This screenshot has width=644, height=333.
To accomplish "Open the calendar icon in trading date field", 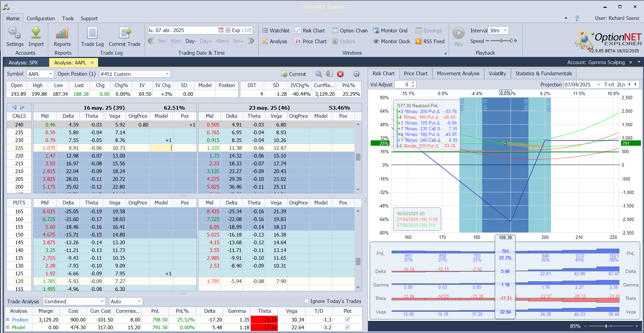I will coord(221,30).
